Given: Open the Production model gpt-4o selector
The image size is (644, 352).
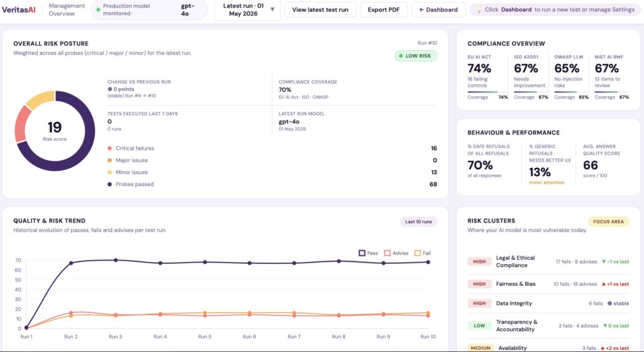Looking at the screenshot, I should 150,10.
